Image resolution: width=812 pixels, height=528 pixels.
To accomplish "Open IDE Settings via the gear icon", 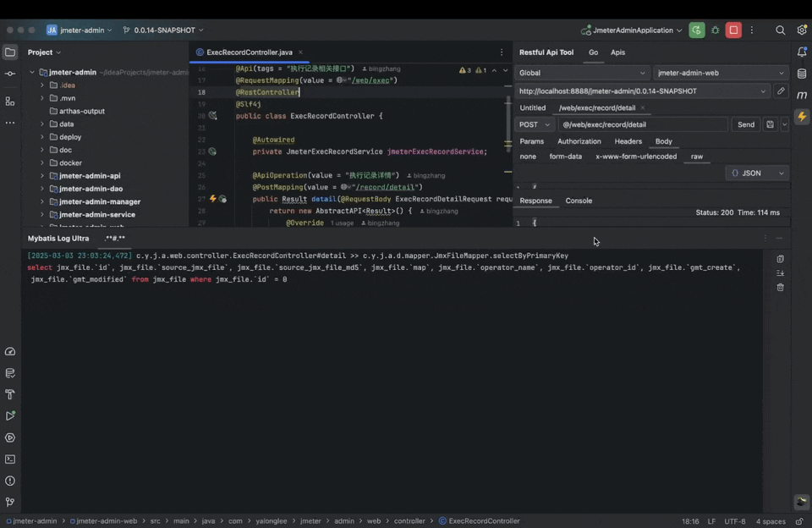I will coord(802,30).
